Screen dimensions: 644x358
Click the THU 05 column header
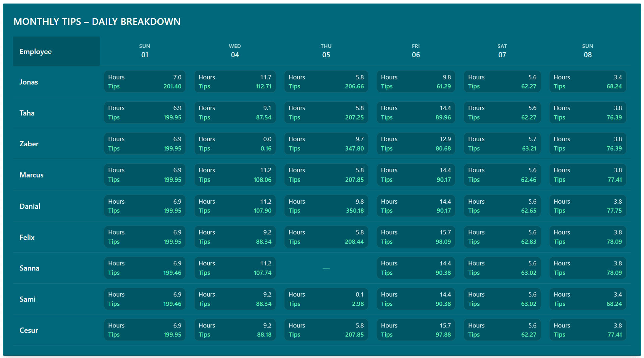pyautogui.click(x=326, y=51)
